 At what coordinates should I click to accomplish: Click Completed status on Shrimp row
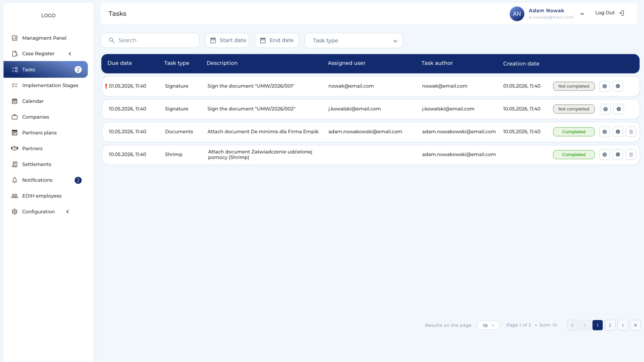point(573,154)
